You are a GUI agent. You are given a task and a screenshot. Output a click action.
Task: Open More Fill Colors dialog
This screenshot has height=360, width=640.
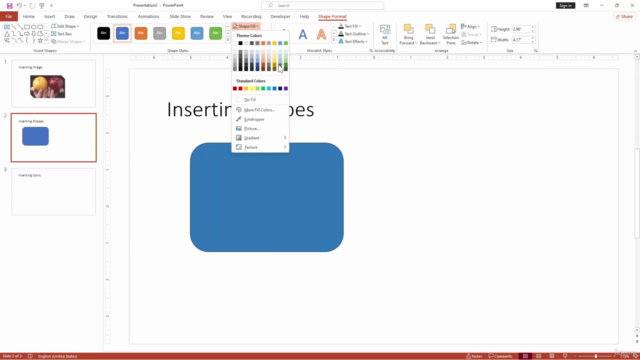[259, 110]
